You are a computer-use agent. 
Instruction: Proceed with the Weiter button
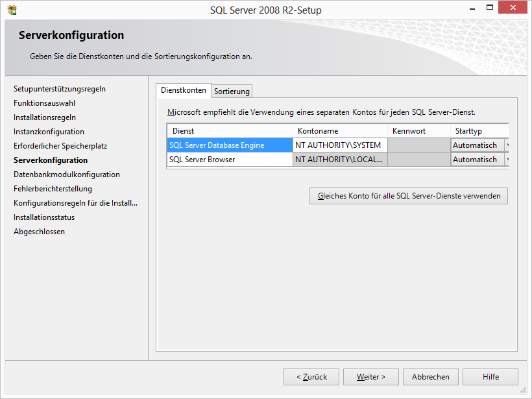371,377
